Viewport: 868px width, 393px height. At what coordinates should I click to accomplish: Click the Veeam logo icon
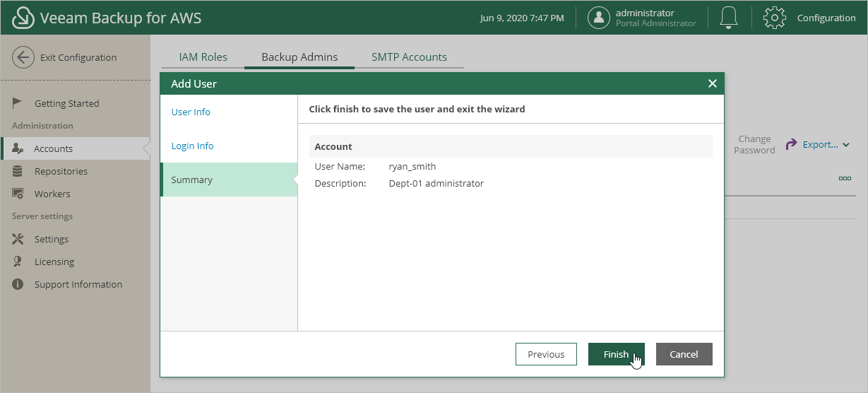tap(24, 18)
